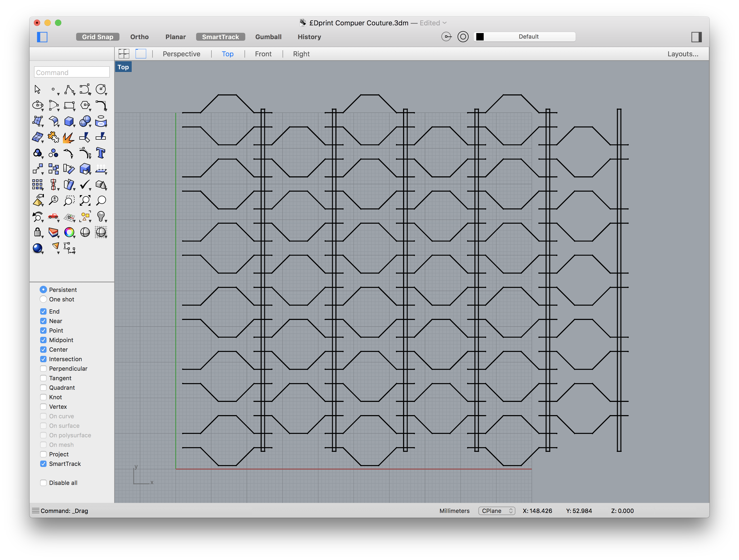This screenshot has width=739, height=560.
Task: Select the One shot radio option
Action: [x=43, y=299]
